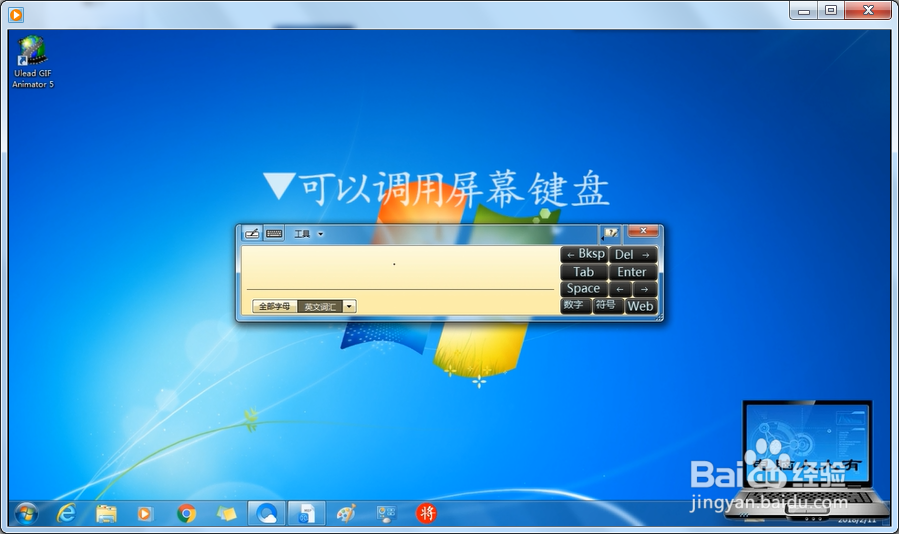Close the handwriting input panel
Viewport: 899px width, 534px height.
coord(643,231)
